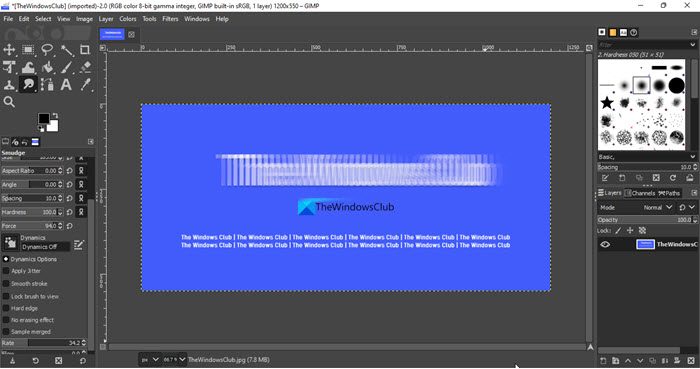This screenshot has height=369, width=700.
Task: Select the Hardness 050 brush thumbnail
Action: click(x=641, y=85)
